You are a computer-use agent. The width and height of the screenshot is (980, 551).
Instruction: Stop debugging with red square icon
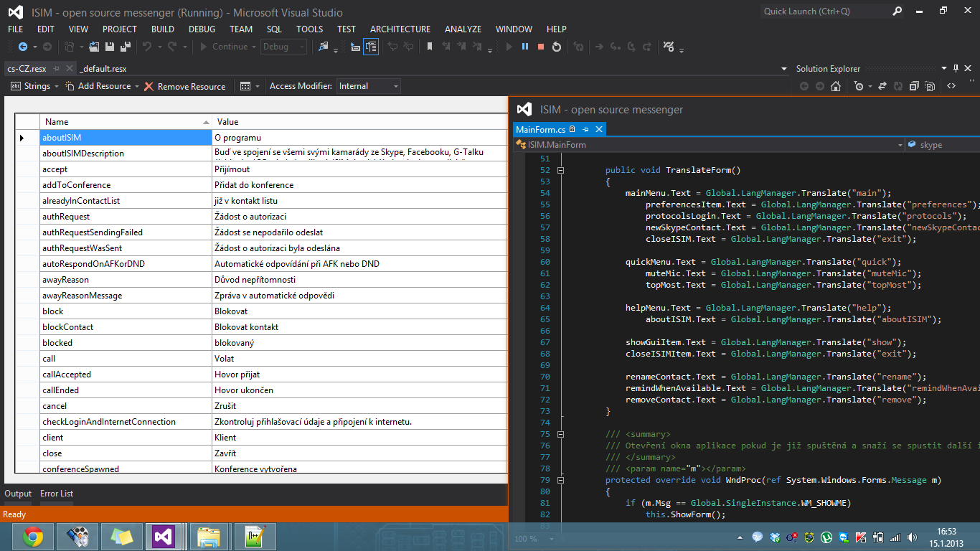tap(541, 47)
